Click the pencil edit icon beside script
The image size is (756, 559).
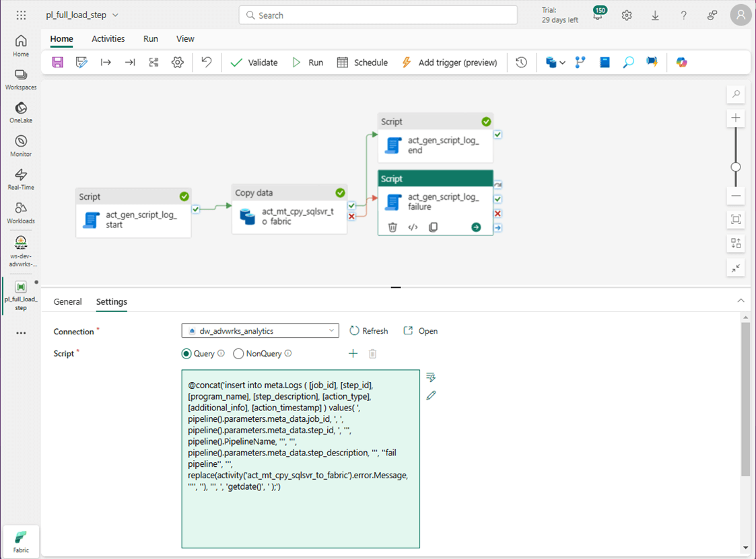pyautogui.click(x=431, y=396)
